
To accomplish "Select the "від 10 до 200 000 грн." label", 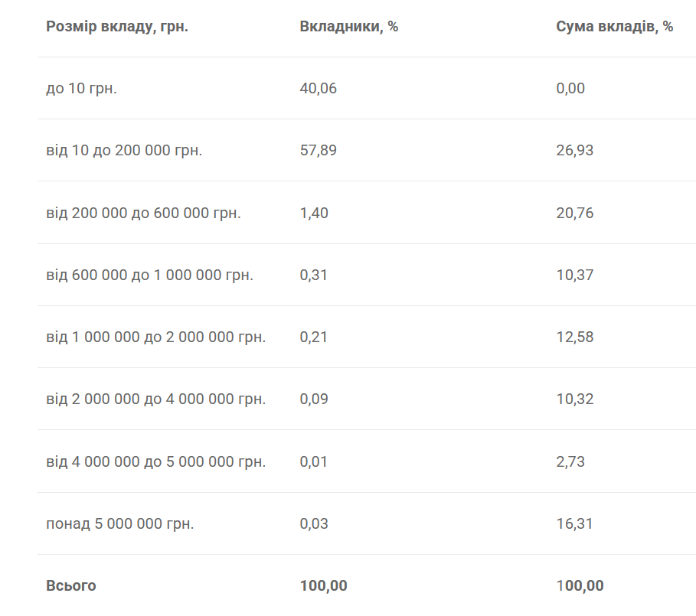I will [x=124, y=150].
